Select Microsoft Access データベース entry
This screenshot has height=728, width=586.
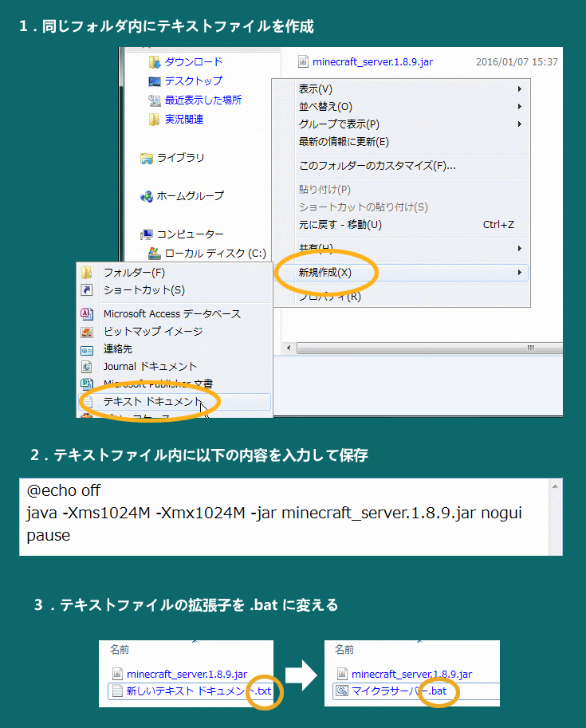click(175, 314)
